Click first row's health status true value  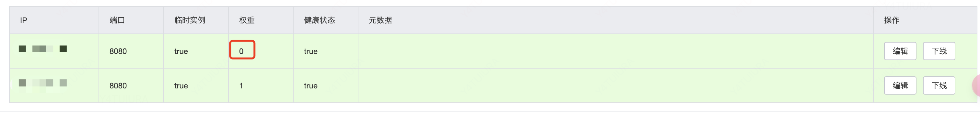click(x=310, y=51)
